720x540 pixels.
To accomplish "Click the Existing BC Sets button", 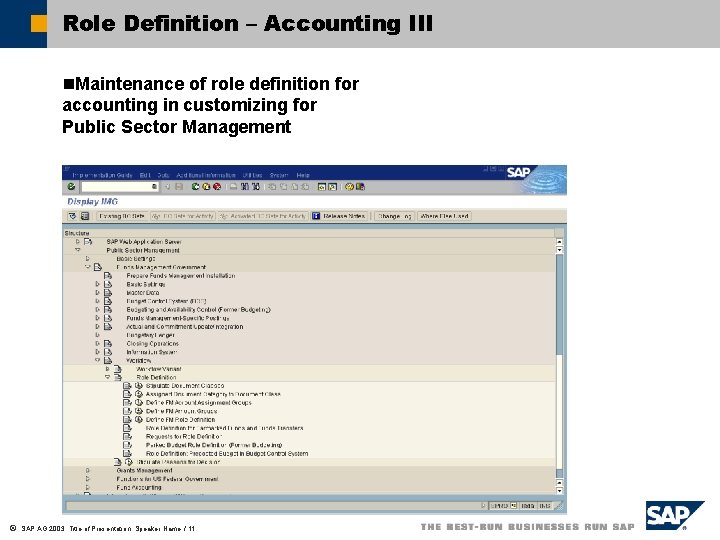I will click(122, 216).
